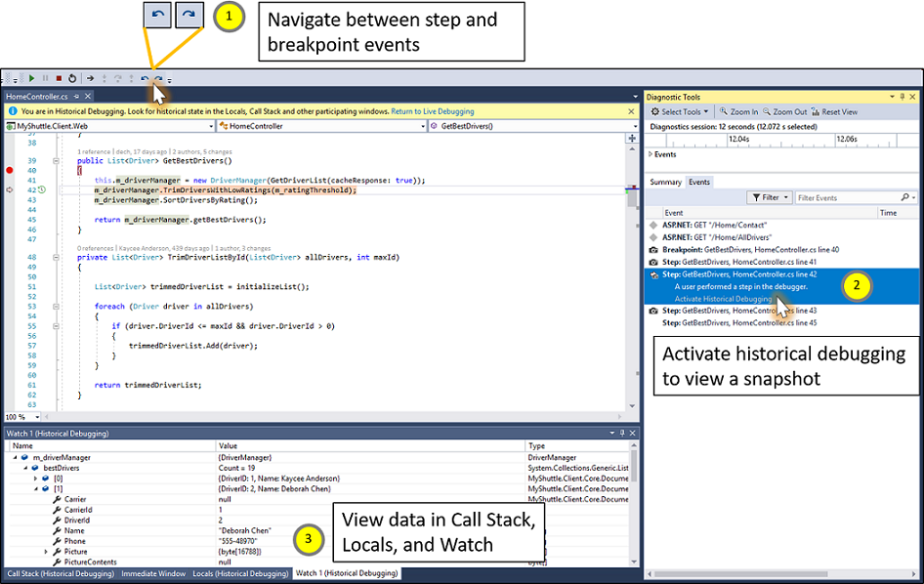The width and height of the screenshot is (924, 584).
Task: Open the Select Tools dropdown
Action: (680, 112)
